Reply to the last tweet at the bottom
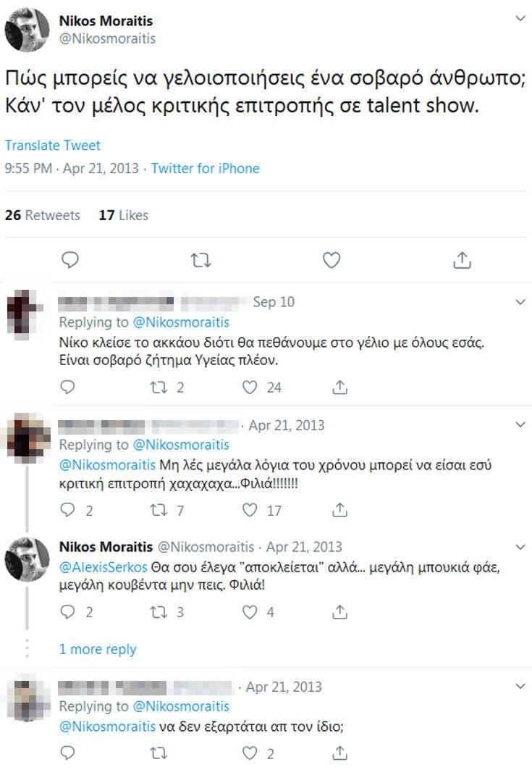The width and height of the screenshot is (532, 770). tap(67, 753)
